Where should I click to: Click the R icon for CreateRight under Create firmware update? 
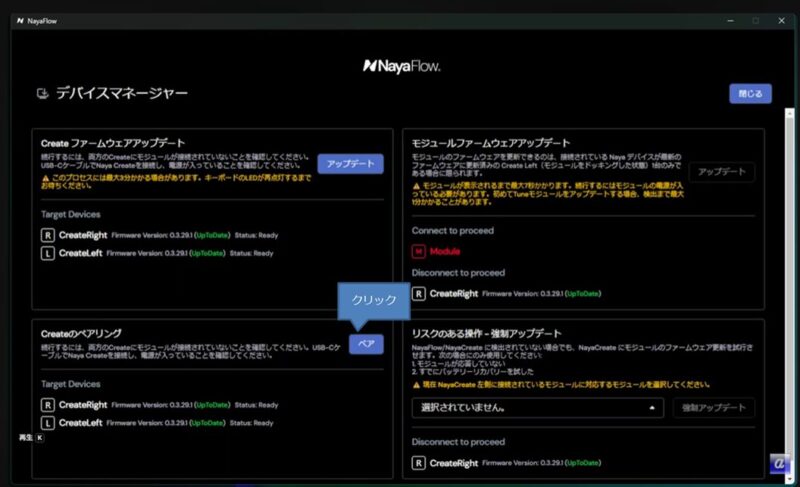[47, 234]
